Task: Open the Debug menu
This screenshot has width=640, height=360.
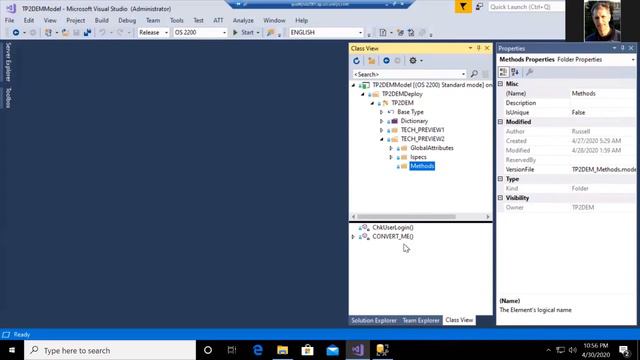Action: click(127, 20)
